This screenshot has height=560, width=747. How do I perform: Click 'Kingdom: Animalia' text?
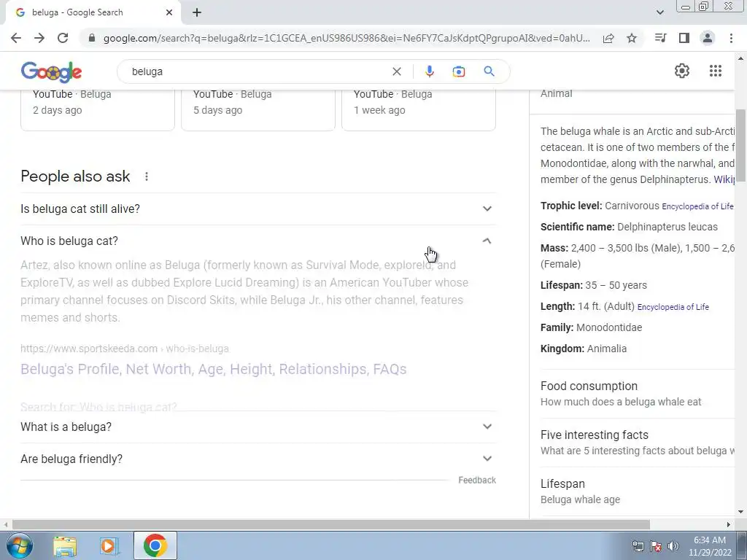(584, 349)
